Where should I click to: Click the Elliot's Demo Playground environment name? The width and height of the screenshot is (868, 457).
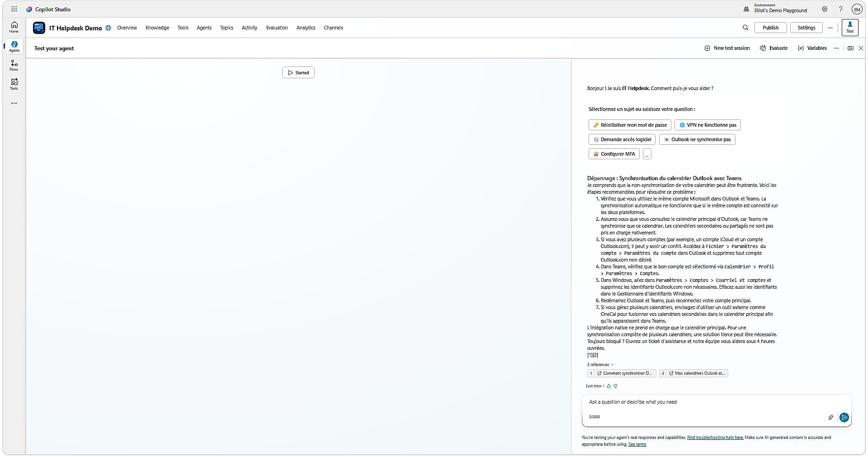pos(780,11)
